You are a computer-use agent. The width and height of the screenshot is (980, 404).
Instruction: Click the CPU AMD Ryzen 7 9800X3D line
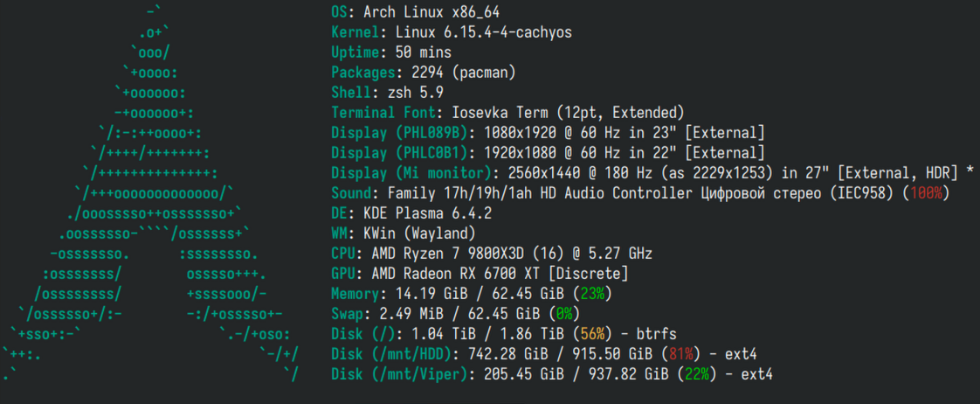(x=492, y=254)
